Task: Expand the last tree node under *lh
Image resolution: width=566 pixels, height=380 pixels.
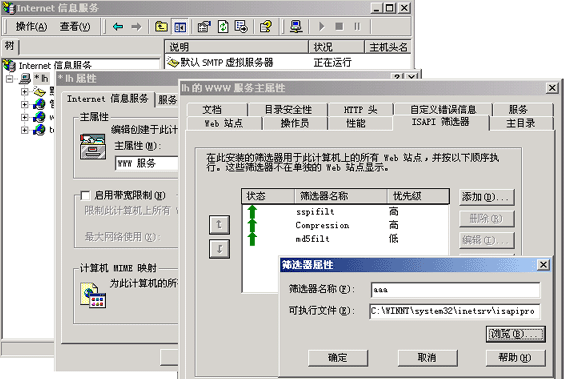Action: click(24, 130)
